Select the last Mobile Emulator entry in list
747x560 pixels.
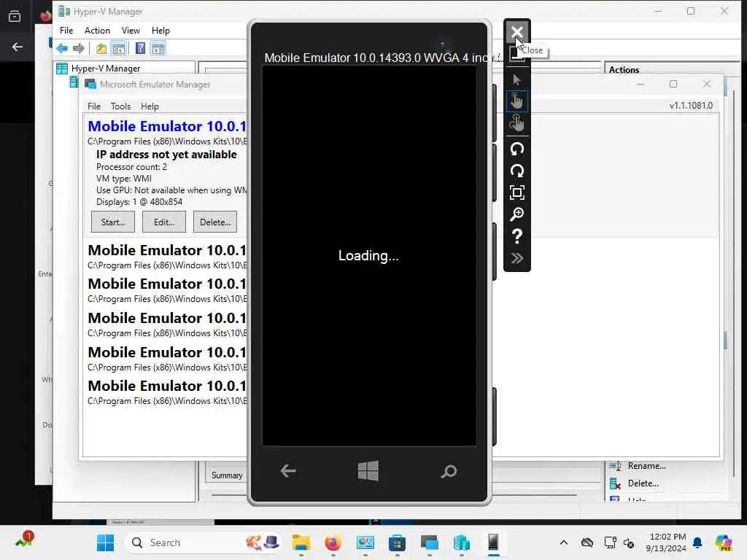pyautogui.click(x=167, y=386)
